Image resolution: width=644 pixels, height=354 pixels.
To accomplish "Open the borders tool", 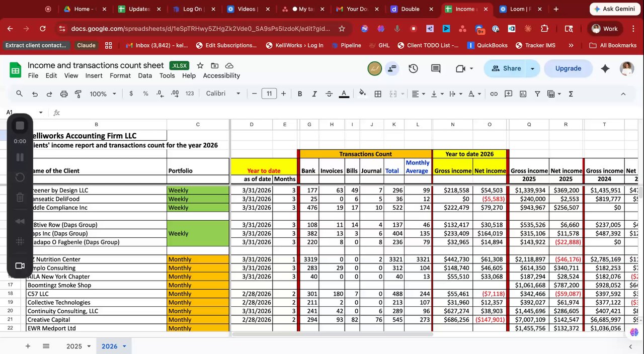I will click(x=378, y=94).
